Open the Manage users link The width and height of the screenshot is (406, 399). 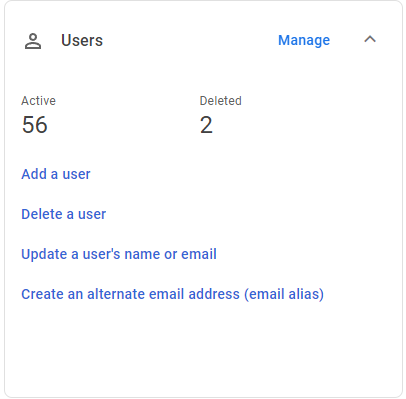tap(304, 40)
